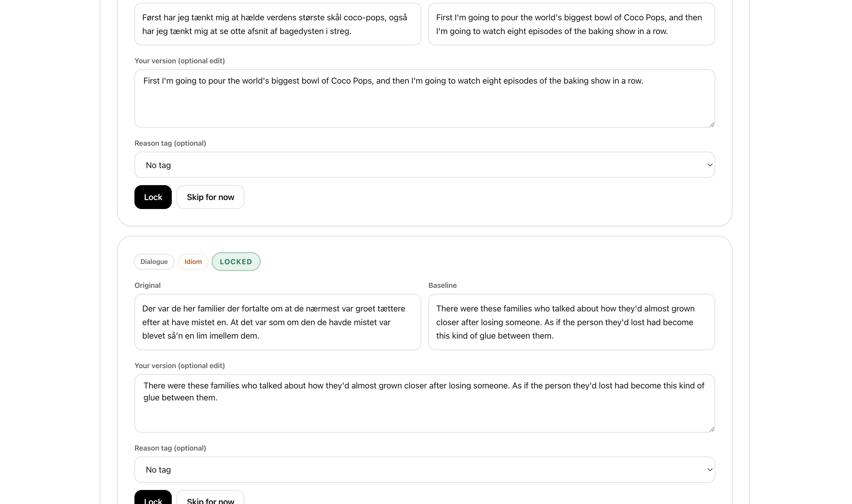Click the LOCKED status badge
The width and height of the screenshot is (852, 504).
(x=236, y=262)
